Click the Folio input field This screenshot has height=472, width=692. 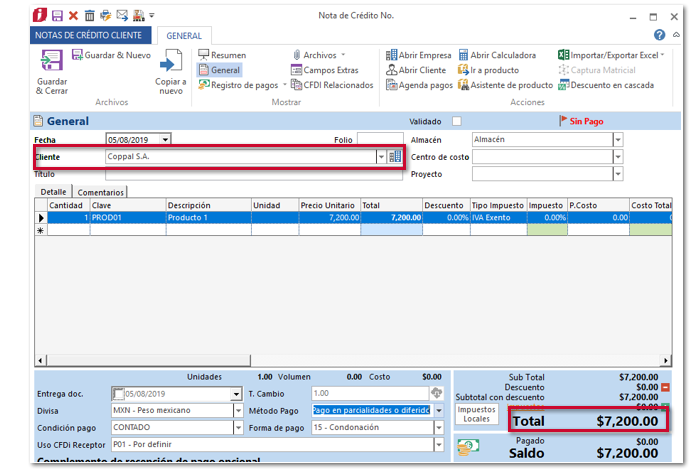pos(380,140)
